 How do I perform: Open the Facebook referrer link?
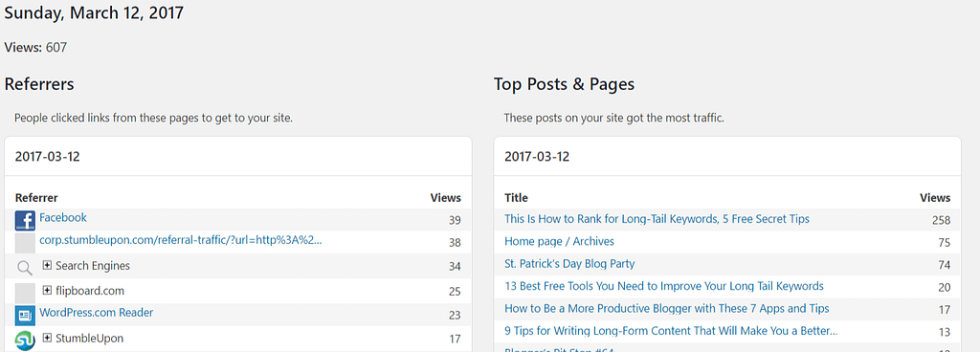(63, 218)
